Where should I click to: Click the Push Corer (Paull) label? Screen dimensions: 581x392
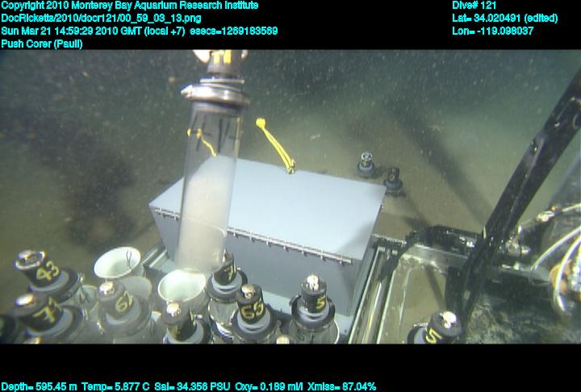[x=42, y=44]
